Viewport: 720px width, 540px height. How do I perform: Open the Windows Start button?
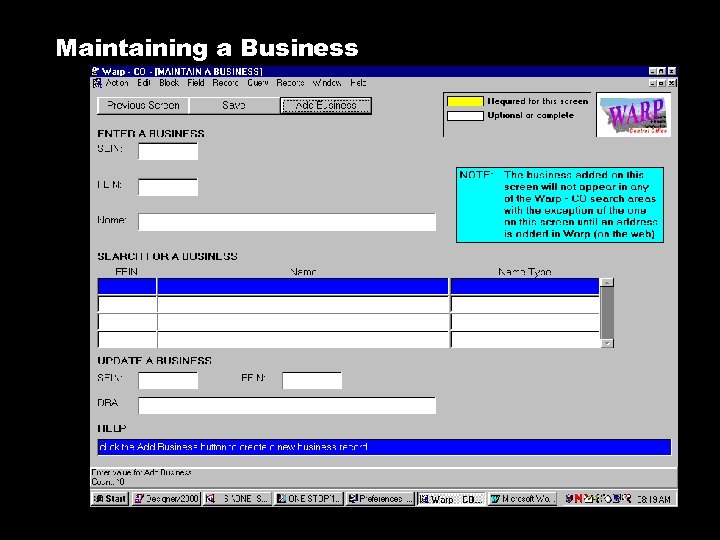pyautogui.click(x=110, y=499)
